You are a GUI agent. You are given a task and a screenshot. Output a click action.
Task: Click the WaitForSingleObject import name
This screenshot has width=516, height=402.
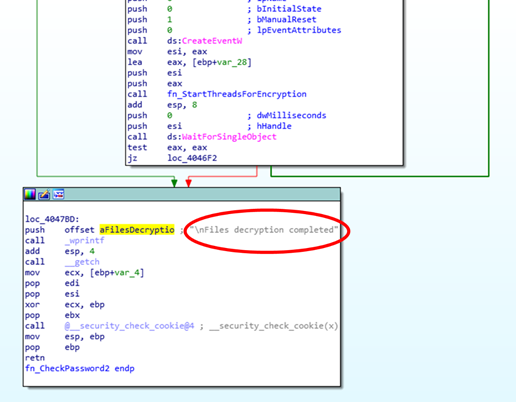229,137
